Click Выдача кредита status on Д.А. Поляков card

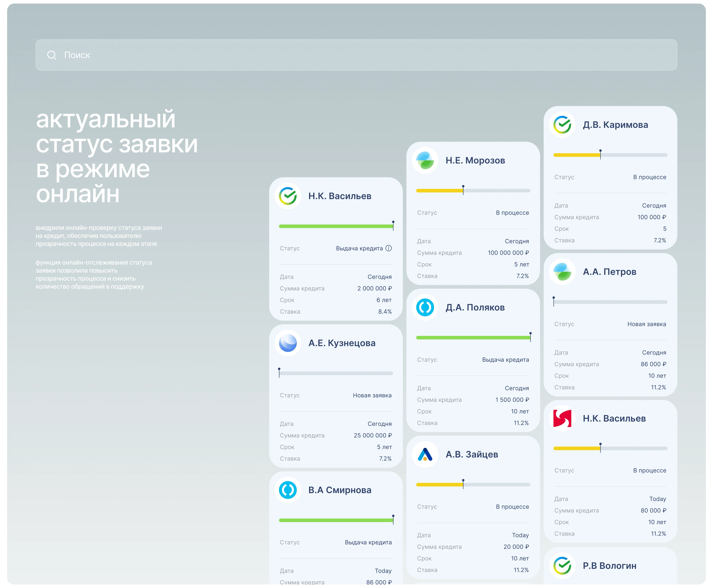(505, 360)
